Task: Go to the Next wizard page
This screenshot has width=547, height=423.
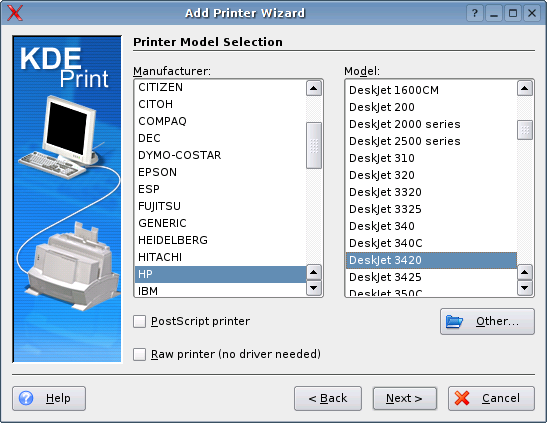Action: coord(405,398)
